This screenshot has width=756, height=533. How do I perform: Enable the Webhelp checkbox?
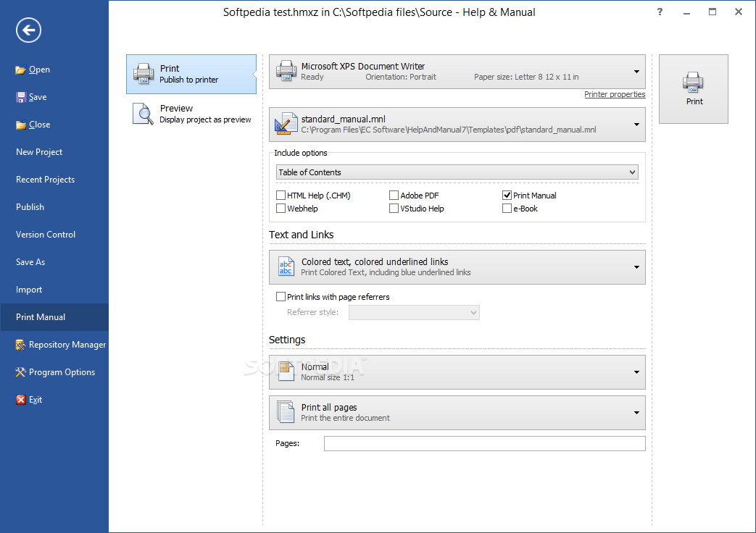tap(281, 208)
